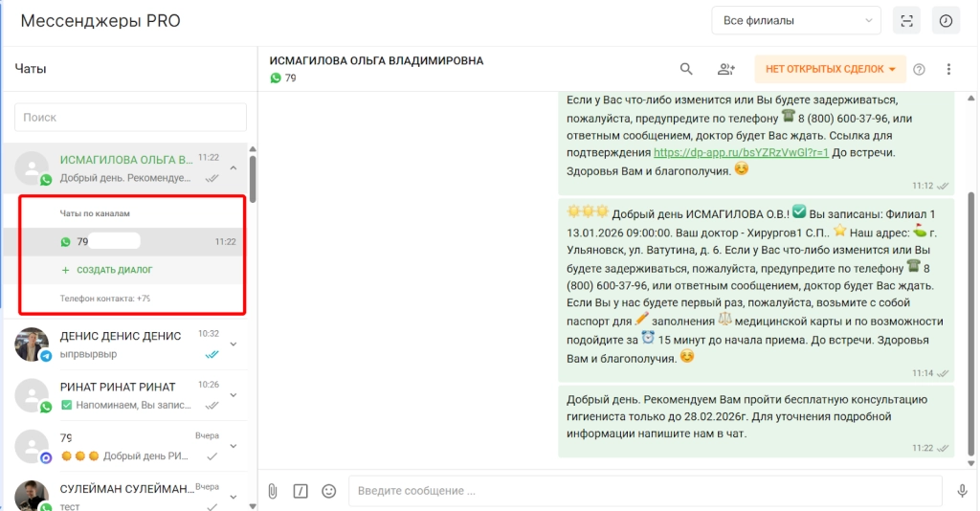This screenshot has width=980, height=511.
Task: Click the search magnifier icon in chat header
Action: (686, 69)
